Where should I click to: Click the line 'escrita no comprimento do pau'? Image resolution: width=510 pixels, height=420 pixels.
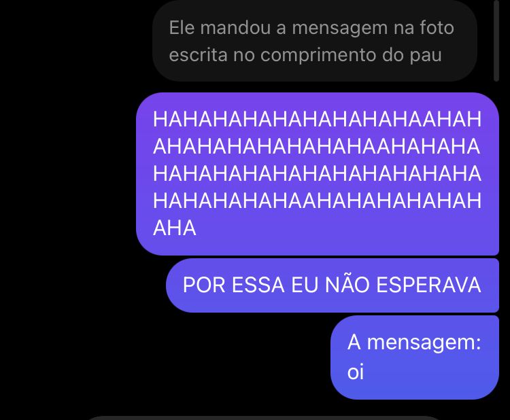(305, 55)
